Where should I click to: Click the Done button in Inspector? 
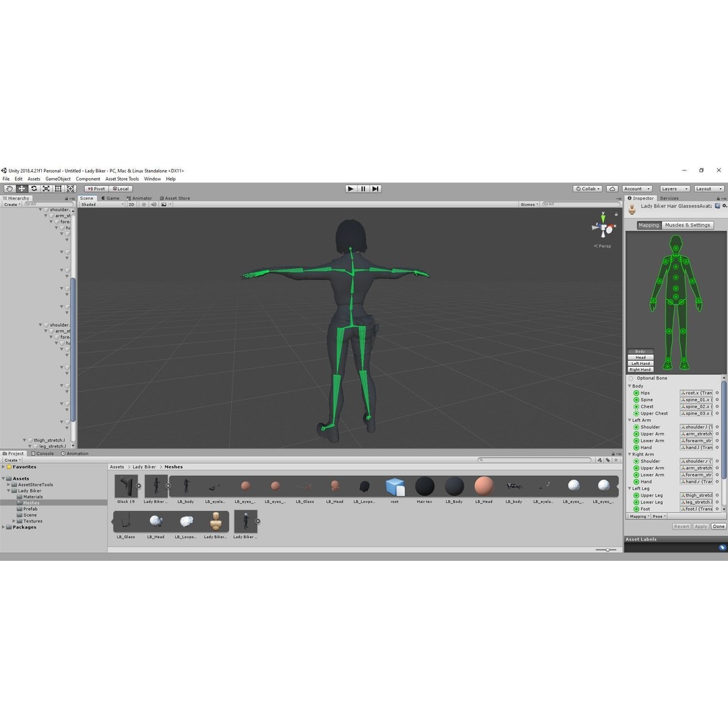click(x=719, y=526)
